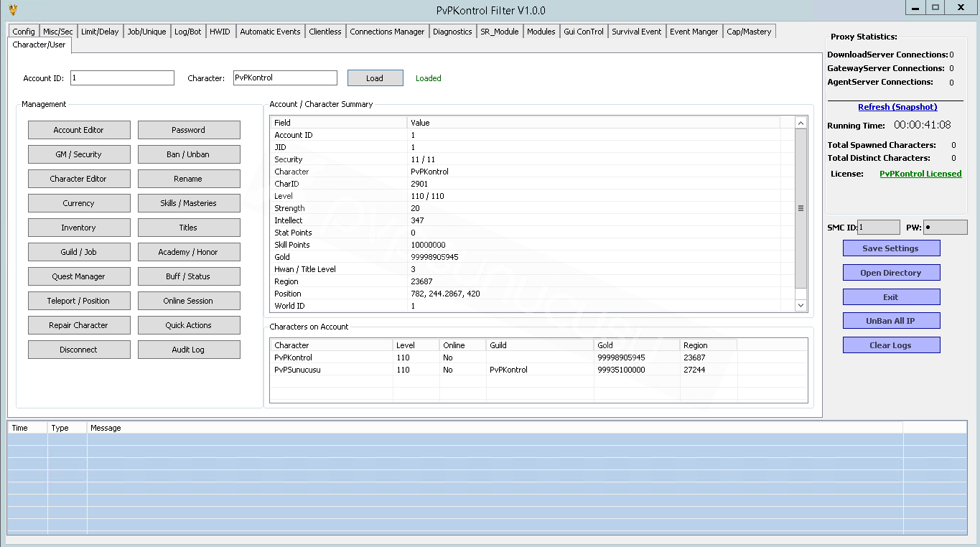Open Academy / Honor settings
The image size is (980, 547).
click(x=189, y=252)
